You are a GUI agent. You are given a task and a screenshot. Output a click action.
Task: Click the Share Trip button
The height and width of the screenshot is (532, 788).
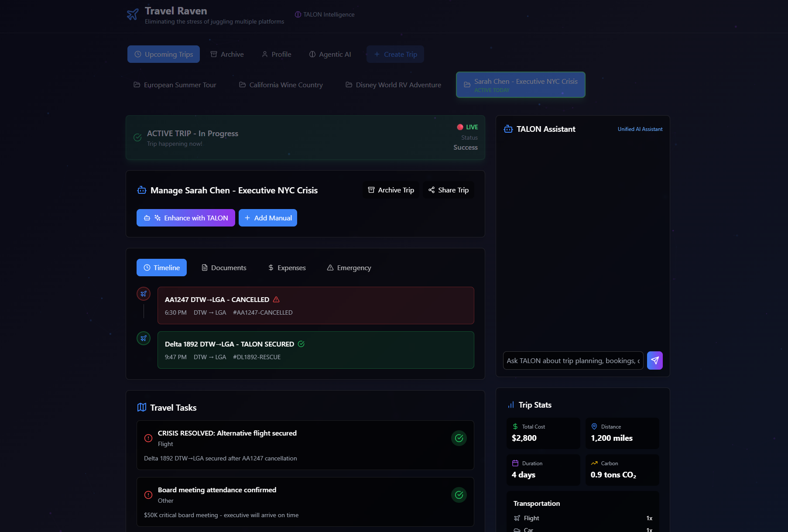click(x=449, y=190)
